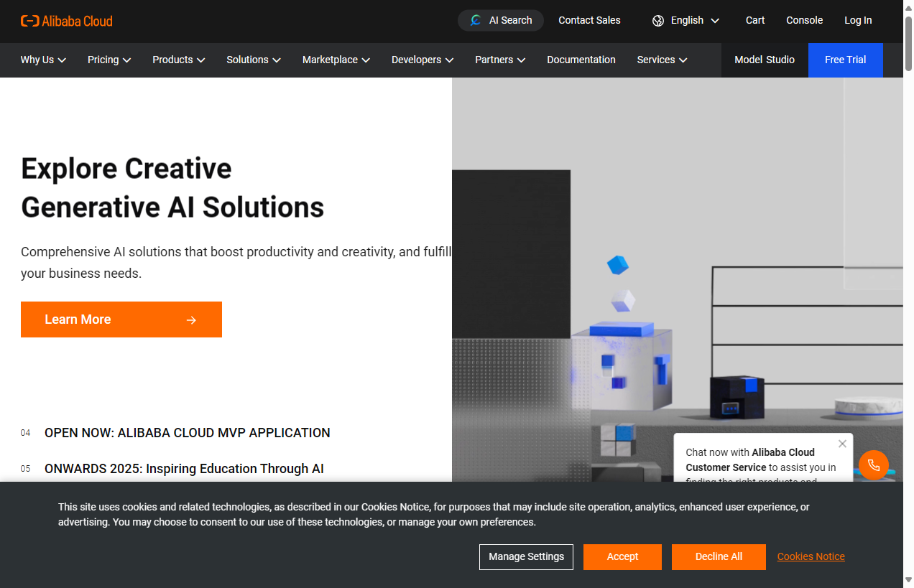Click the globe language icon

[x=658, y=21]
